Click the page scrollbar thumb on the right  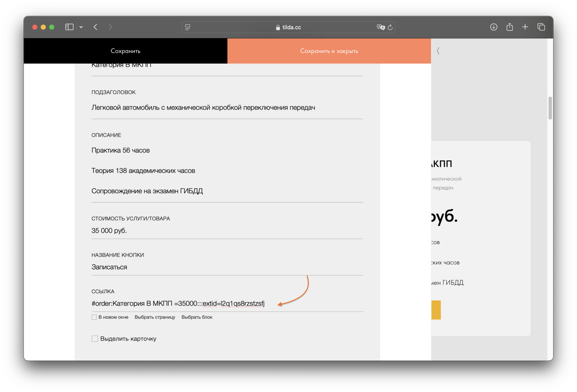[550, 108]
